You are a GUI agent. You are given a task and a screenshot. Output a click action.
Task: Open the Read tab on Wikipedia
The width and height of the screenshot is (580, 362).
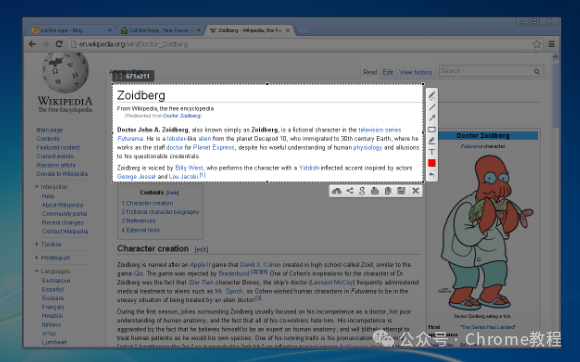[370, 72]
